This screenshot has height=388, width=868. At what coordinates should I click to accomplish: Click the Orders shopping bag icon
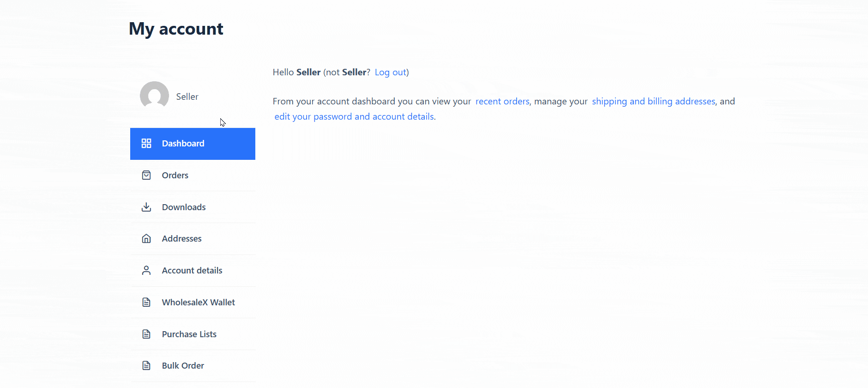(146, 176)
